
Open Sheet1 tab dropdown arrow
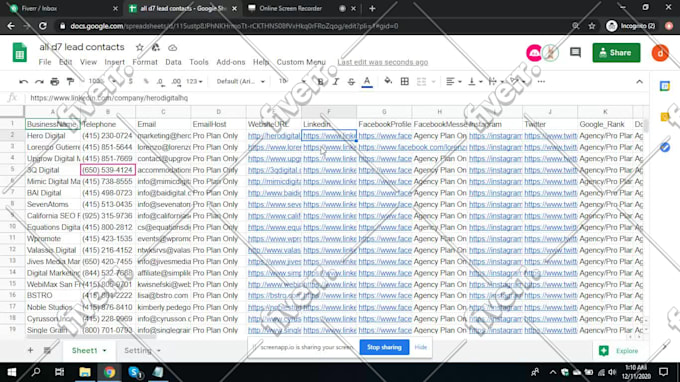point(105,350)
